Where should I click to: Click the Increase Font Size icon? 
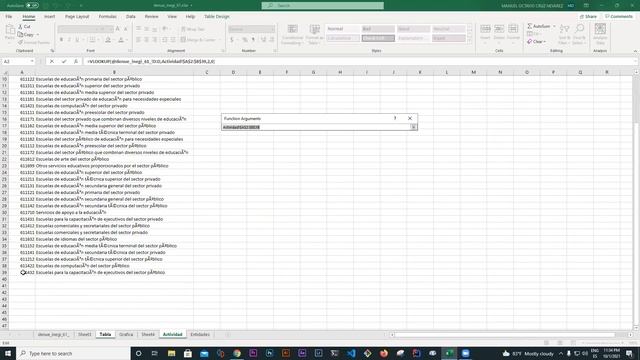pos(118,29)
